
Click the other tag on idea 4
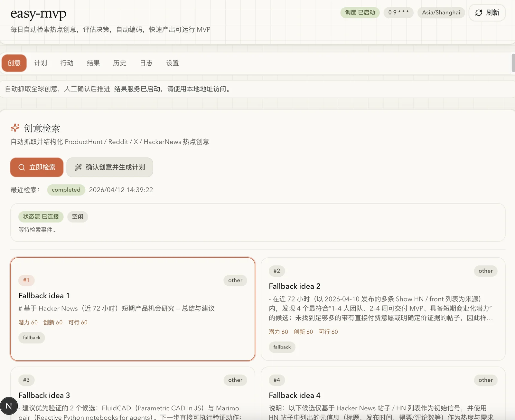pyautogui.click(x=486, y=380)
